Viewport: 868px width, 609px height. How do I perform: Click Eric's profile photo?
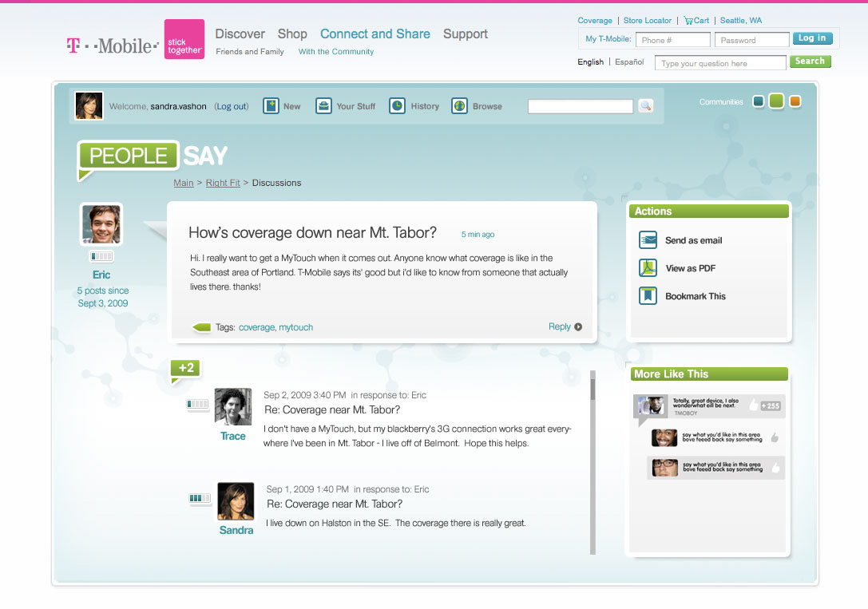[101, 224]
